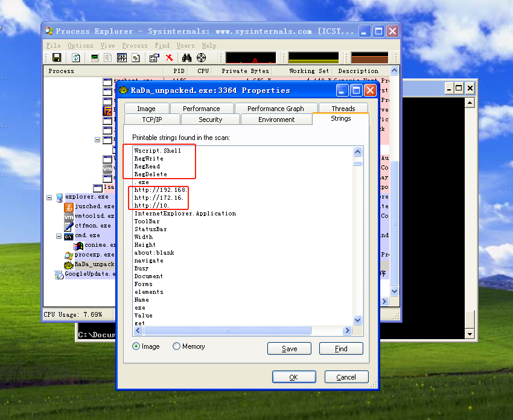
Task: Select the jusched.exe Java icon
Action: (x=69, y=207)
